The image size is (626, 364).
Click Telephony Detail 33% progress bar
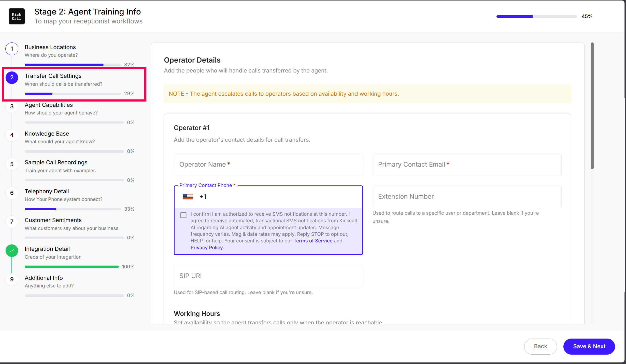click(73, 209)
